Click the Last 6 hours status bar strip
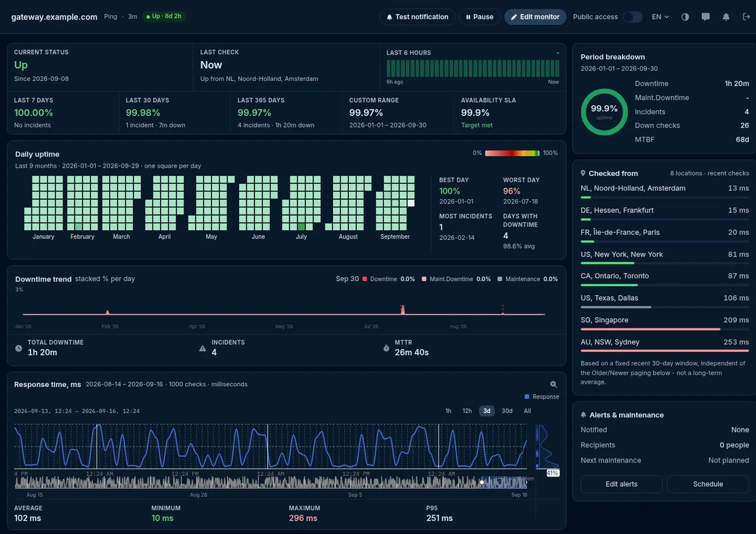Image resolution: width=756 pixels, height=534 pixels. pyautogui.click(x=472, y=68)
